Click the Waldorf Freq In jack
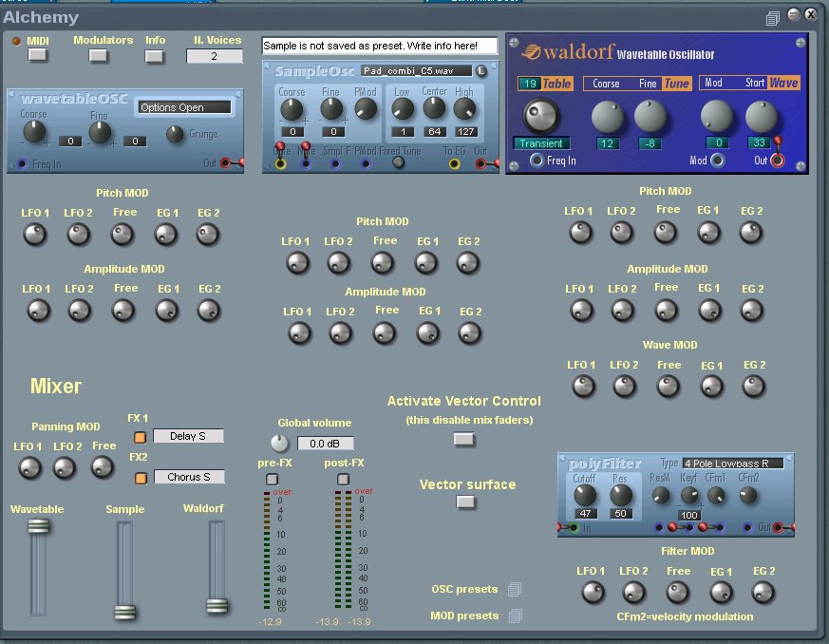This screenshot has width=829, height=644. 537,161
